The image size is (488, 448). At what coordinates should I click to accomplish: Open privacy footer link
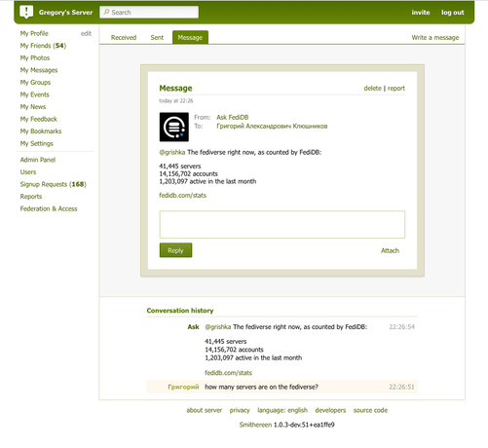240,410
